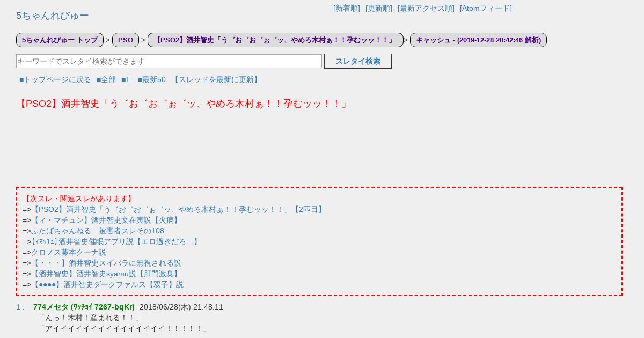Click the 【次スレ・関連スレがあります】 notice text

point(78,199)
